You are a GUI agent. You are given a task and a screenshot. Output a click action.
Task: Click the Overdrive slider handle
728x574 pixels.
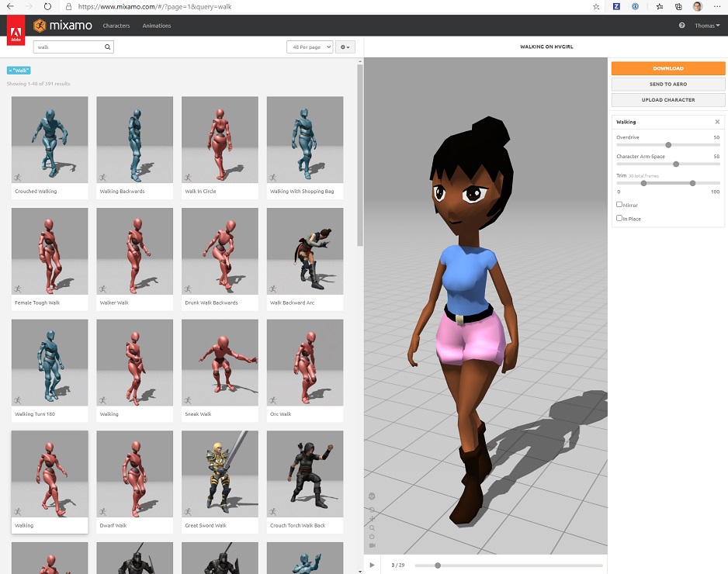[668, 144]
